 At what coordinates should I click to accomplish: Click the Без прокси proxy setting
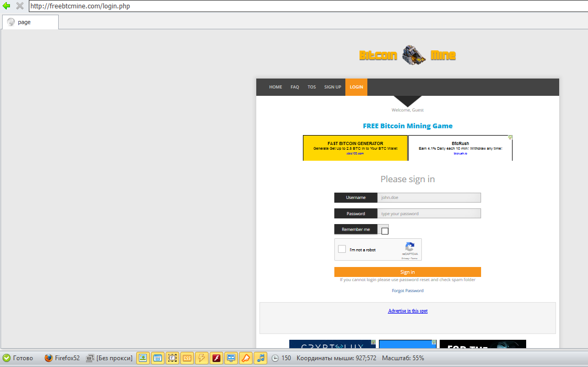point(110,358)
